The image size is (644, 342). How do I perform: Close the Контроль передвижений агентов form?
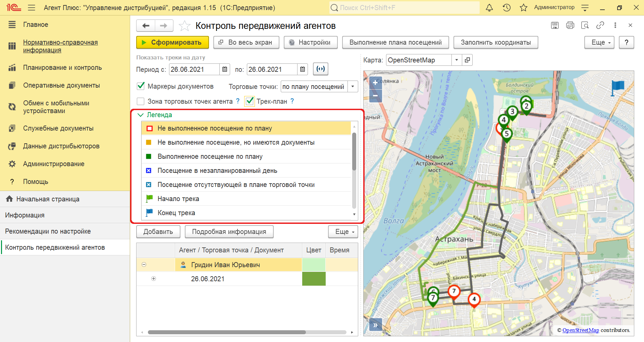click(630, 25)
